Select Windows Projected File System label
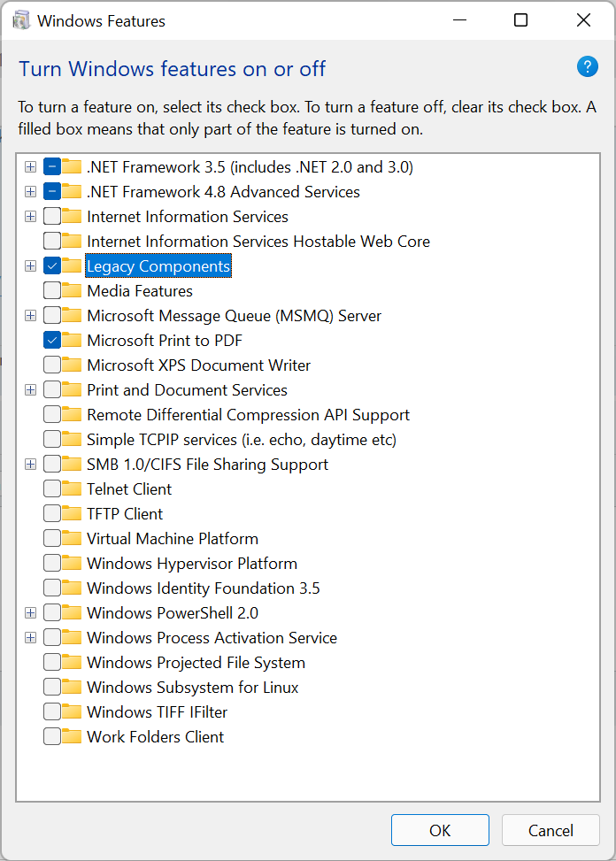616x861 pixels. 196,663
